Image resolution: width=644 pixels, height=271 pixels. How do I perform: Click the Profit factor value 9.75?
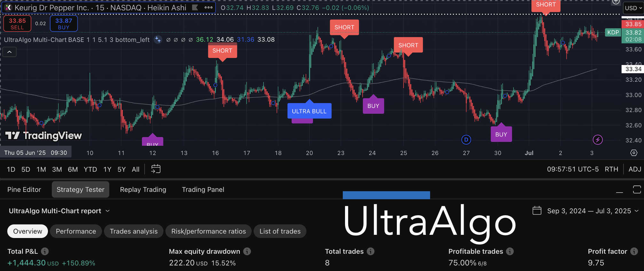[x=596, y=263]
